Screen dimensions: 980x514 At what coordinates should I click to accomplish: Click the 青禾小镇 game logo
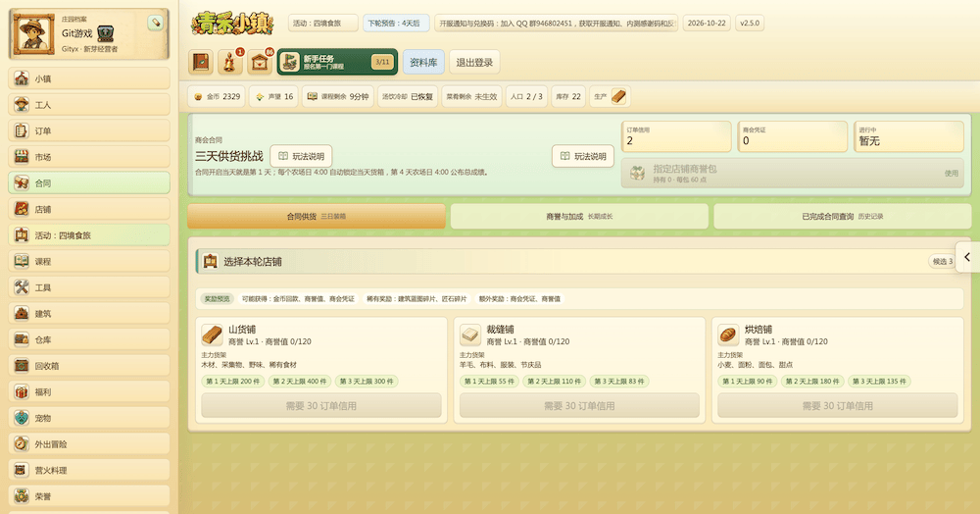tap(232, 24)
